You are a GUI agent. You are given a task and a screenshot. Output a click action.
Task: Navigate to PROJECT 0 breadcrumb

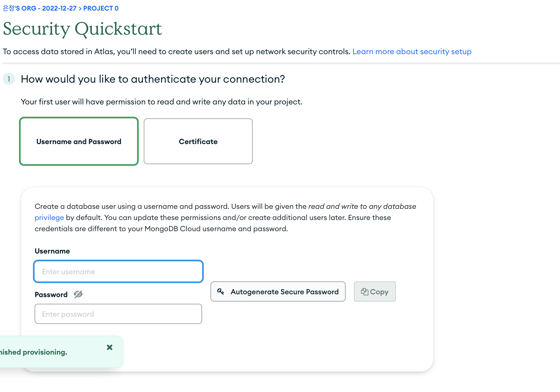point(101,8)
